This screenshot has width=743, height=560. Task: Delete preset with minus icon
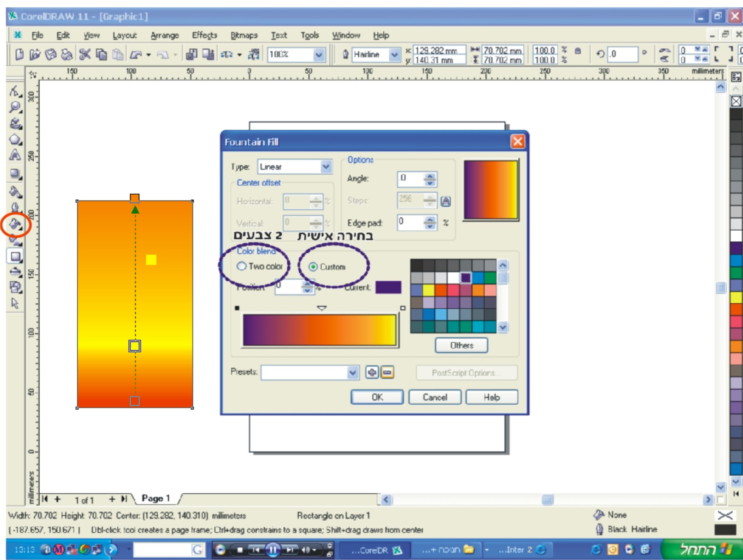[x=387, y=372]
